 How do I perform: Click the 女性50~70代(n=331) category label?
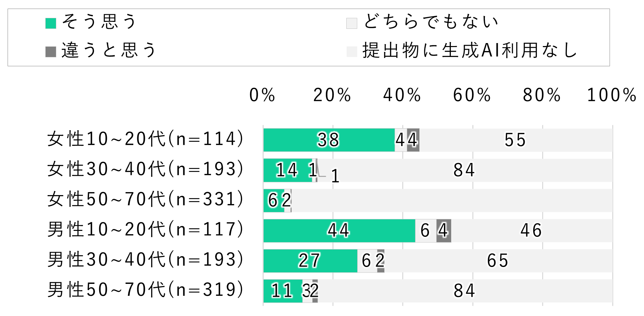146,199
